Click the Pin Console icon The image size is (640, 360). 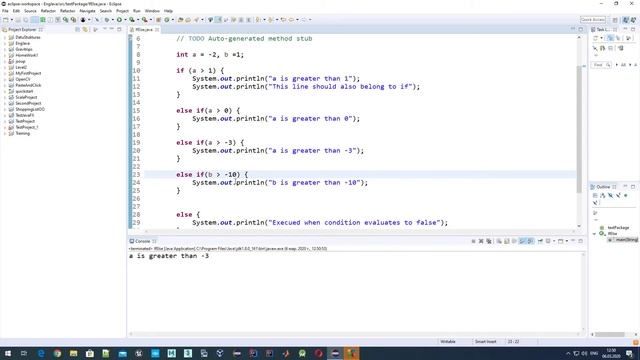pyautogui.click(x=540, y=241)
